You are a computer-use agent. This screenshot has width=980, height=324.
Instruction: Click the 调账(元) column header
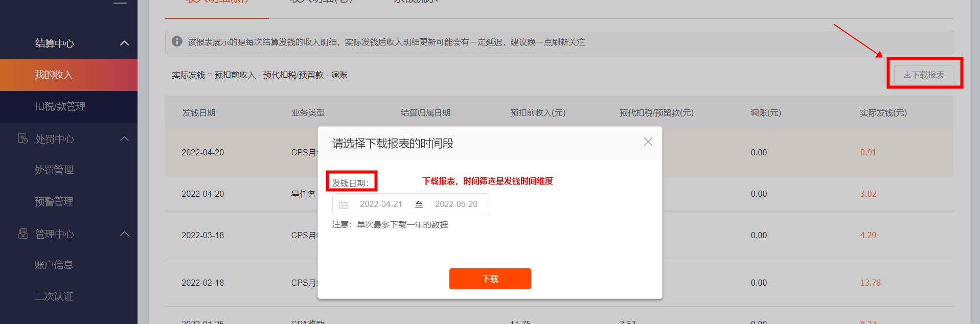click(x=766, y=113)
